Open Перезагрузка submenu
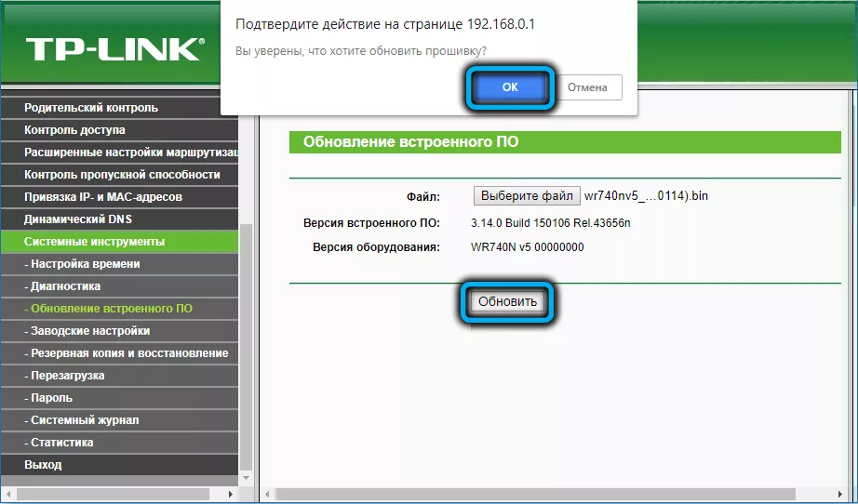Screen dimensions: 858x504 click(119, 376)
